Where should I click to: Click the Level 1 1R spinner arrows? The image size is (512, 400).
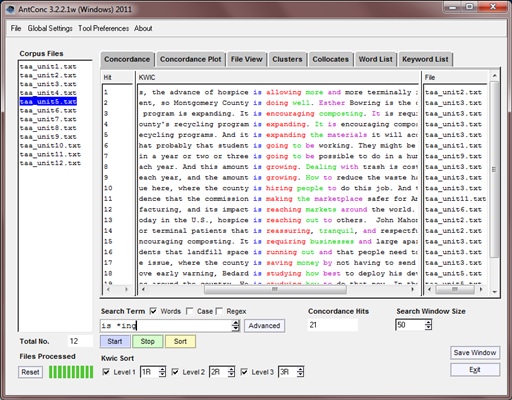pyautogui.click(x=162, y=372)
